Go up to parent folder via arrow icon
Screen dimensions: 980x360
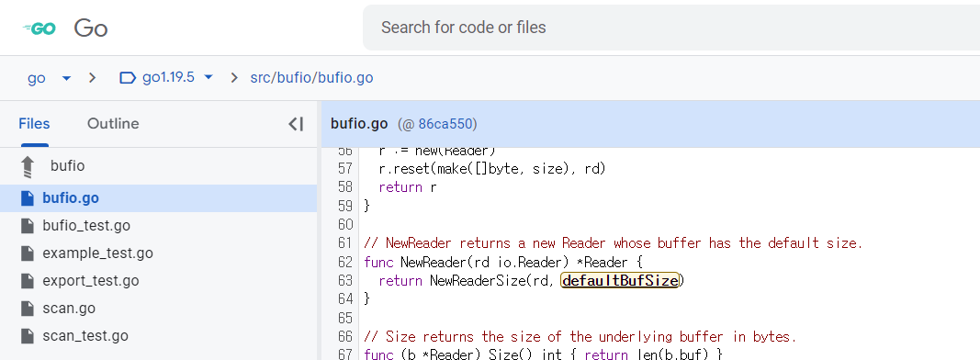pyautogui.click(x=27, y=166)
